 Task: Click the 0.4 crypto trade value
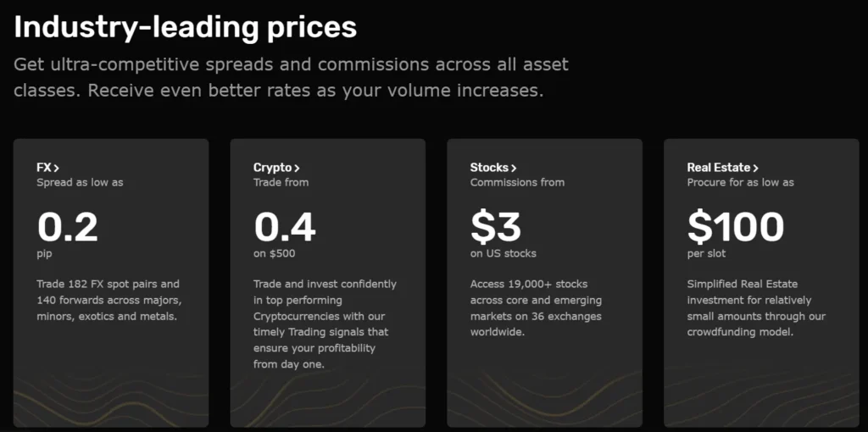pos(285,226)
